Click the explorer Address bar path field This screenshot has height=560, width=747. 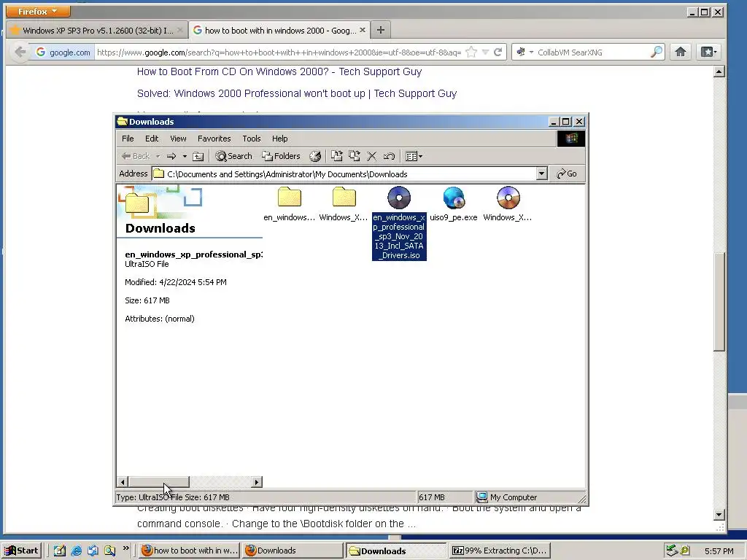(x=344, y=174)
